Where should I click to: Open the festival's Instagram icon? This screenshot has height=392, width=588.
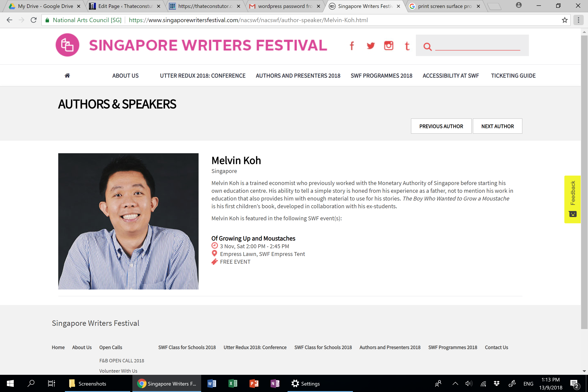(389, 46)
